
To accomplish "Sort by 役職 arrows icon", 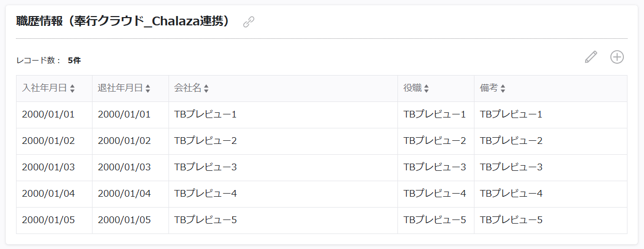I will tap(427, 89).
